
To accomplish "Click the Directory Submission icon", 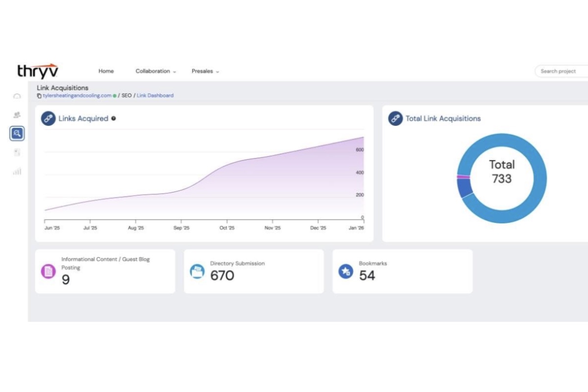I will pyautogui.click(x=197, y=271).
